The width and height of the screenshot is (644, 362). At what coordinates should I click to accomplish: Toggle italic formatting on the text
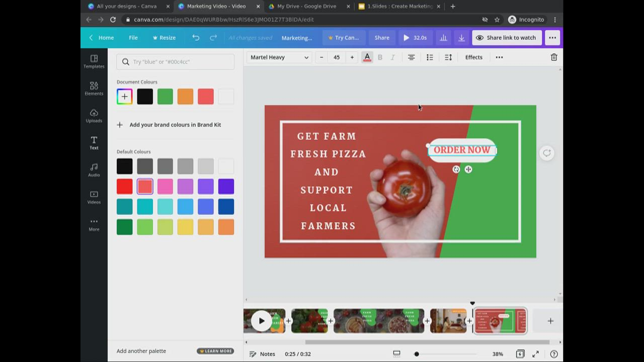pyautogui.click(x=392, y=57)
